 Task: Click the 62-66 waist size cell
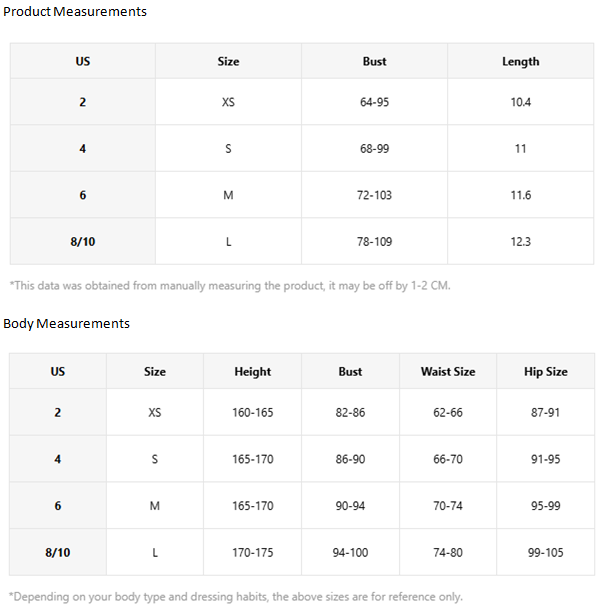pos(448,412)
